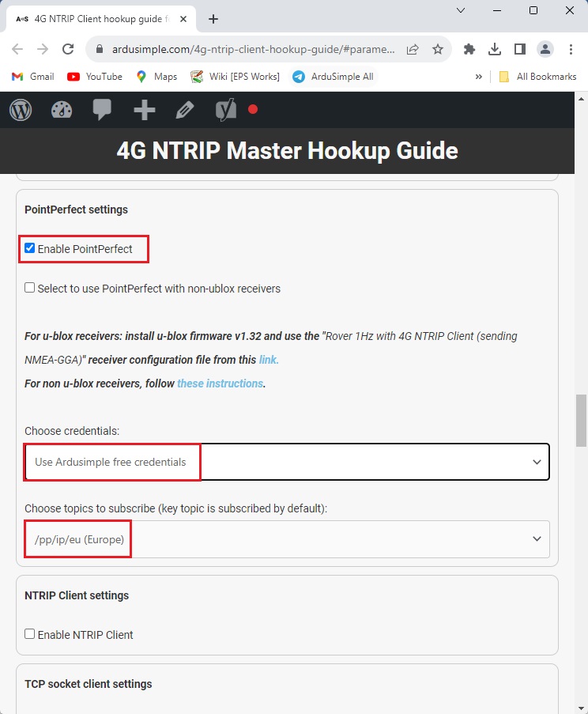Open the WordPress dashboard gauge icon
This screenshot has width=588, height=714.
pyautogui.click(x=62, y=110)
